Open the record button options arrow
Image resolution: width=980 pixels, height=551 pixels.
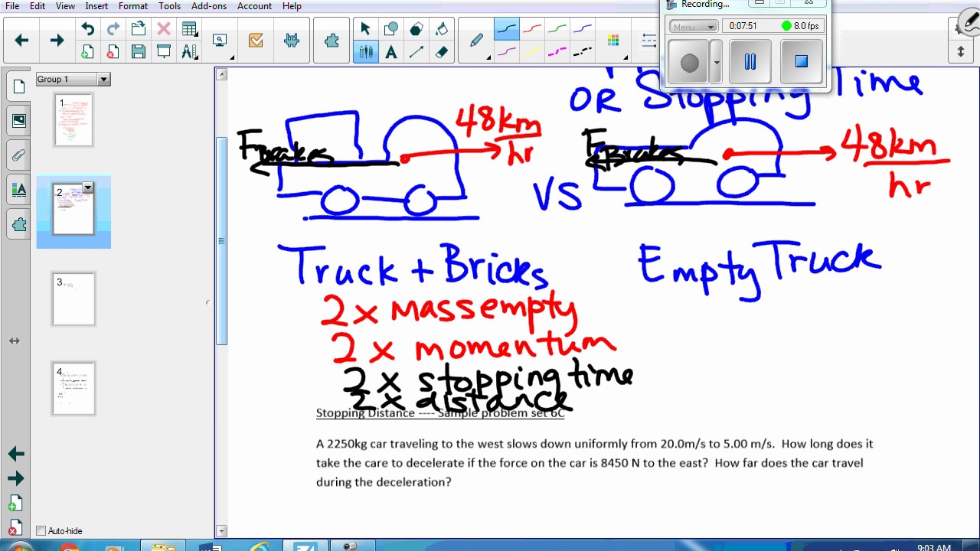coord(717,63)
